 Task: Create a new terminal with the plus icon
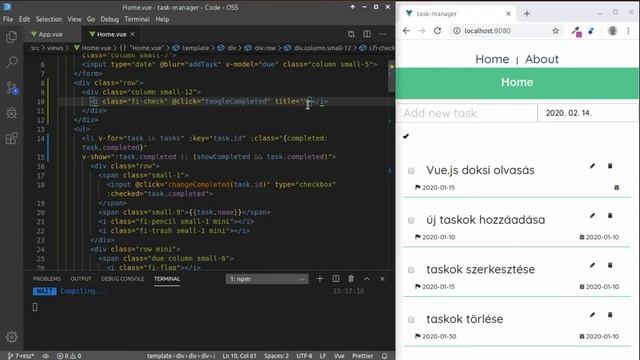[x=320, y=279]
